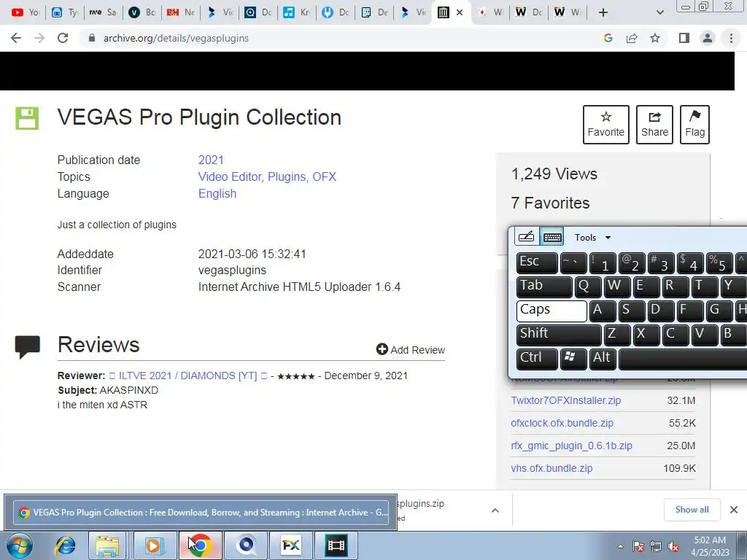Click the Q key on the on-screen keyboard
This screenshot has height=560, width=747.
pyautogui.click(x=587, y=287)
